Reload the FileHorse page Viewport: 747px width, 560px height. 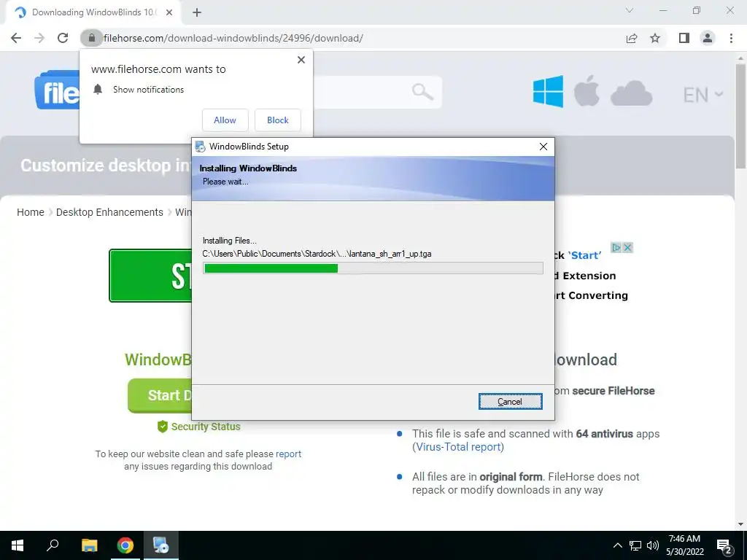coord(63,38)
